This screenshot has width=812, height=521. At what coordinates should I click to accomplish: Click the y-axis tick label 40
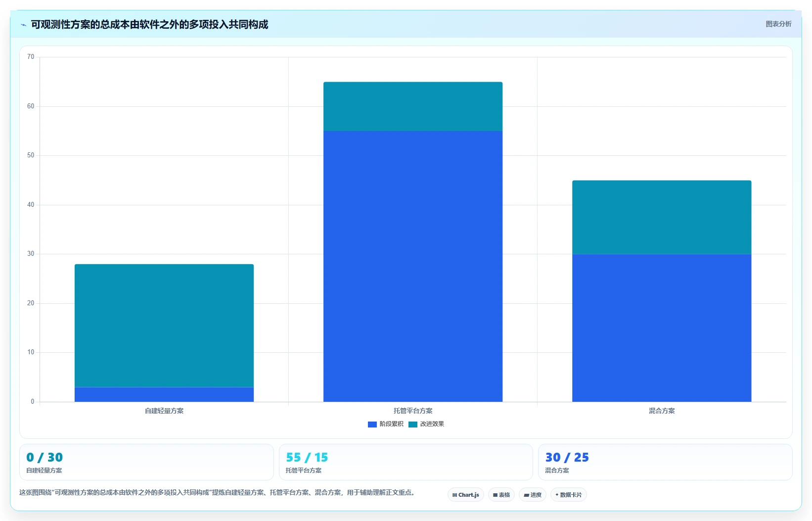[x=31, y=205]
